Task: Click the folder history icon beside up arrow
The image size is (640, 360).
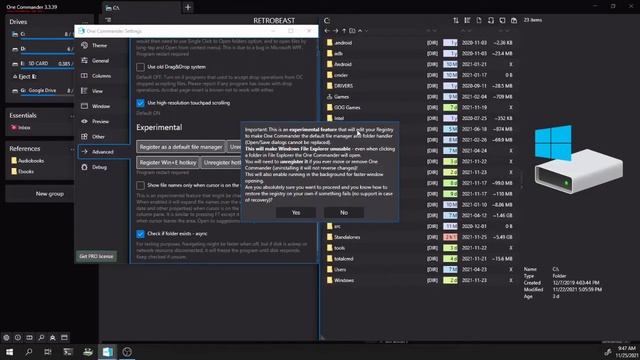Action: [x=352, y=31]
